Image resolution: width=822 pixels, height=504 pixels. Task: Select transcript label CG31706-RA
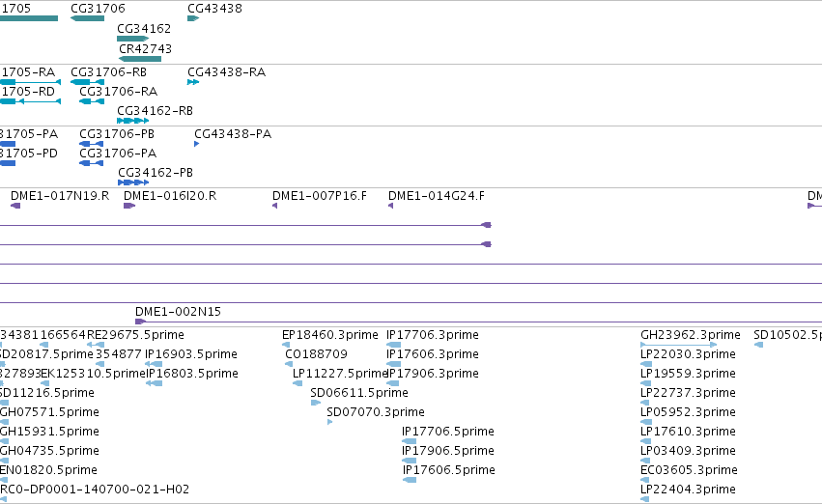[119, 91]
